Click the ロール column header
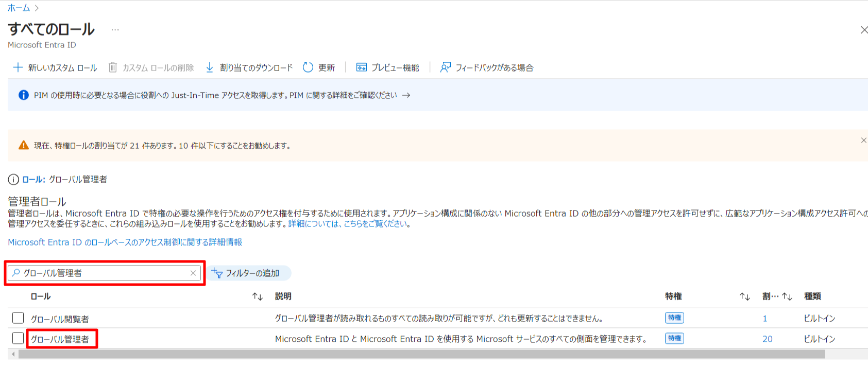868x368 pixels. [41, 296]
